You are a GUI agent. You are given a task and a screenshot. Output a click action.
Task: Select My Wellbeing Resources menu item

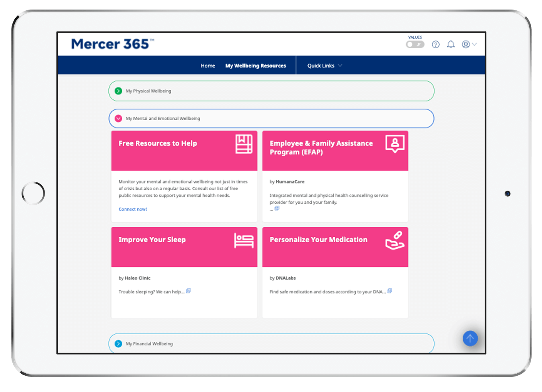256,66
